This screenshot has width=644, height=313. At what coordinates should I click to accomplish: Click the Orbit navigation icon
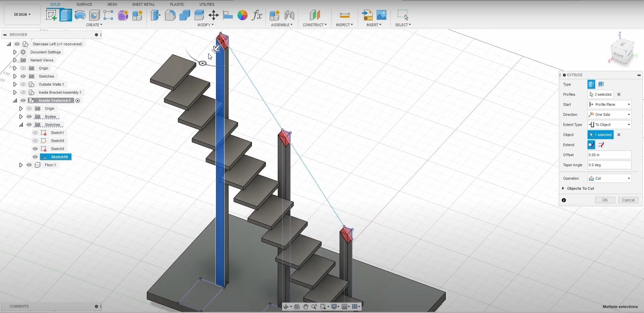[x=286, y=307]
